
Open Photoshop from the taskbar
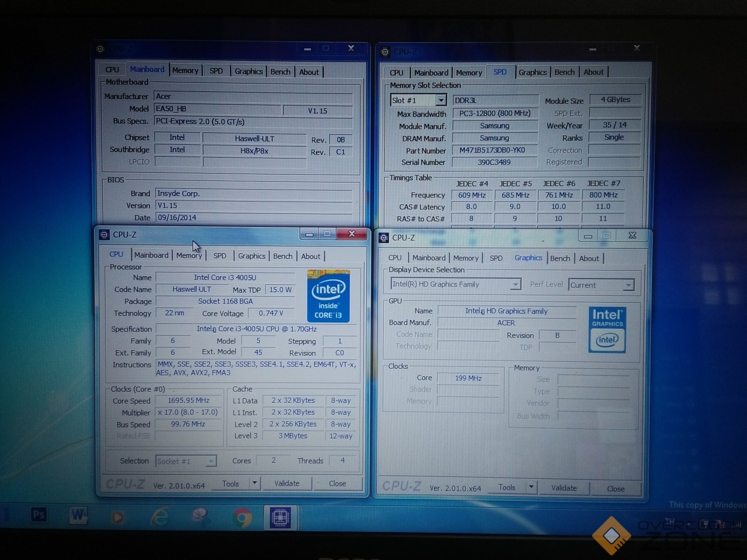pyautogui.click(x=39, y=515)
